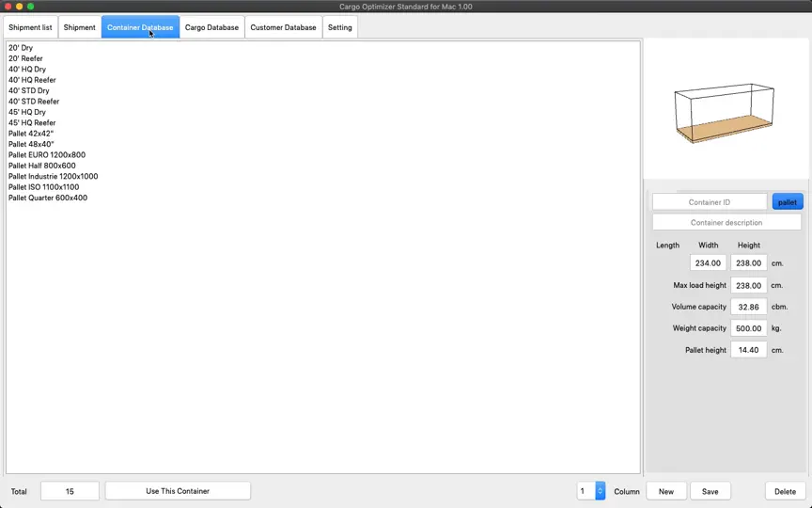Focus the Container description field

726,222
